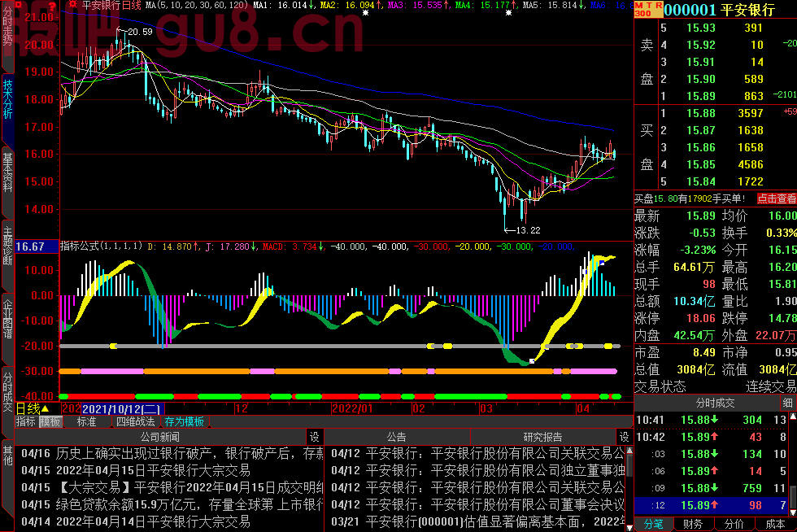Click the 指标公式(1,1,1,1) indicator label
Image resolution: width=797 pixels, height=532 pixels.
101,246
